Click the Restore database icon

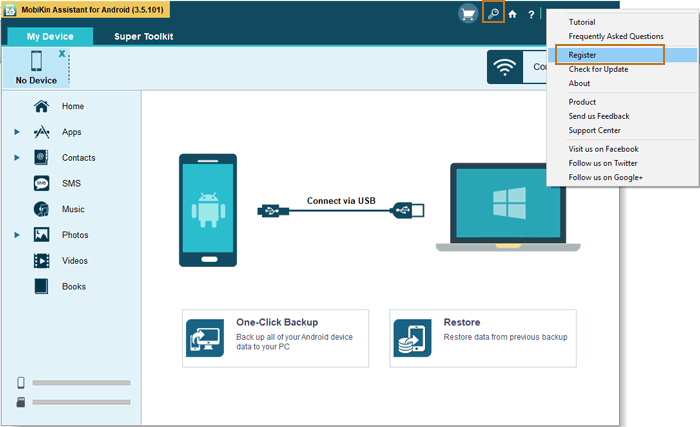[412, 338]
